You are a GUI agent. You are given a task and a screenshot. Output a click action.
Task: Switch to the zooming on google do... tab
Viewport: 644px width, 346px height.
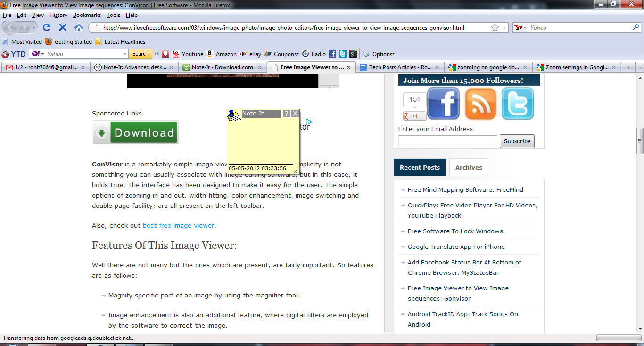(x=488, y=67)
